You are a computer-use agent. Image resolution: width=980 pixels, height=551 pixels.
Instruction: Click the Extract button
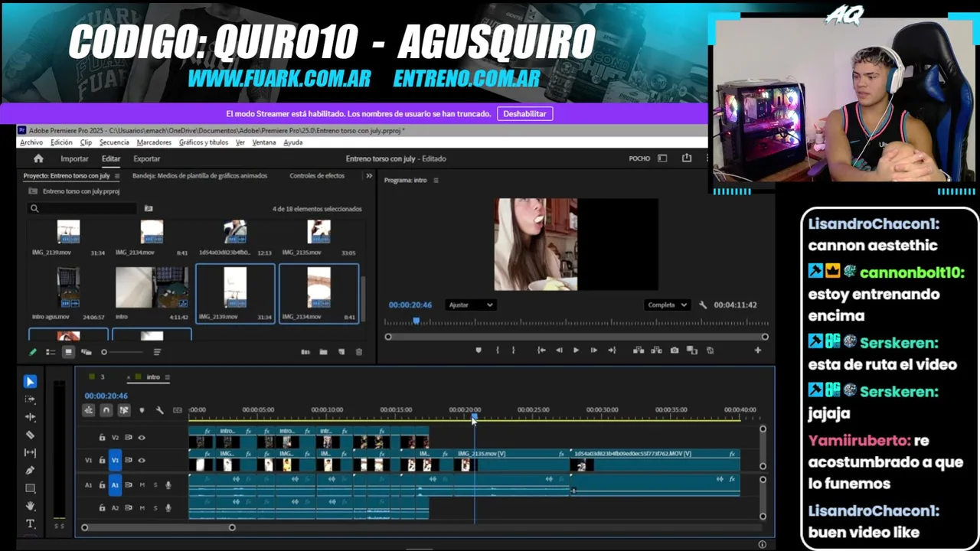(x=656, y=350)
